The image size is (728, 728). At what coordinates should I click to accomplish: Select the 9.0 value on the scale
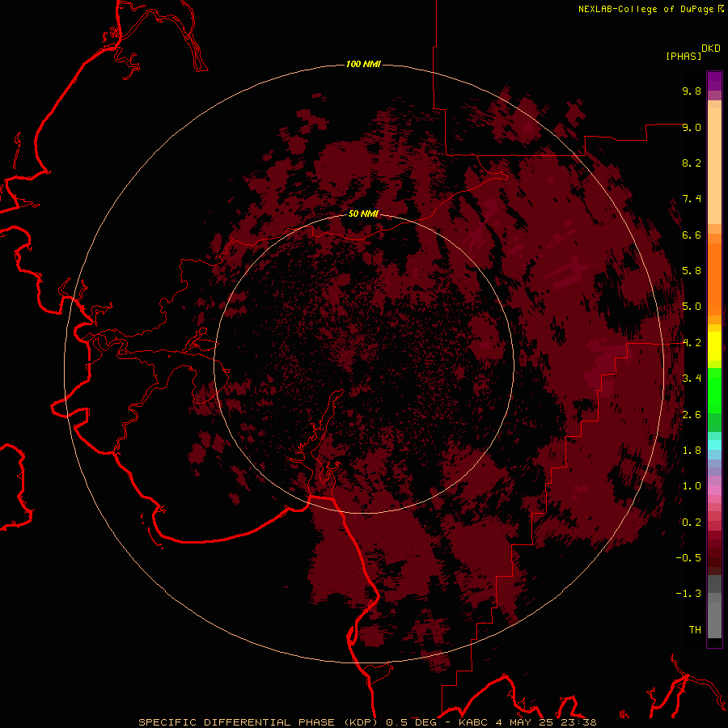coord(692,127)
